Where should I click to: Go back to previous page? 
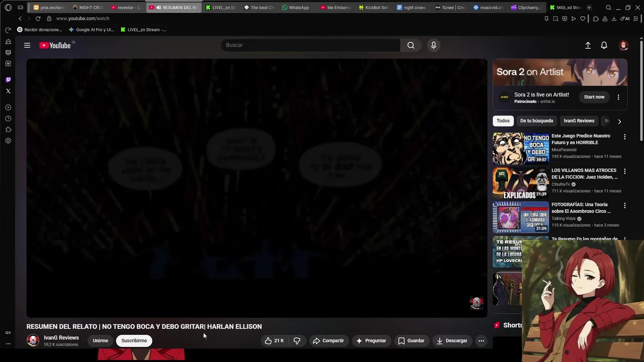click(20, 19)
